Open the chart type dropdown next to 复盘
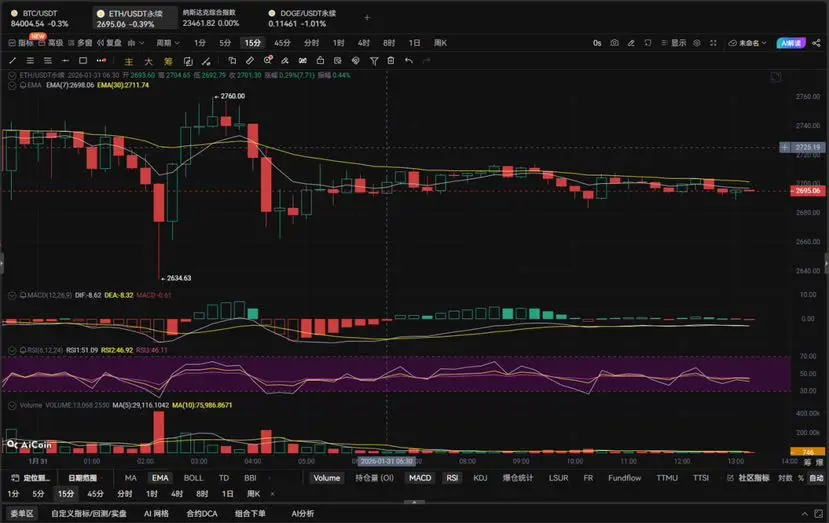 tap(135, 43)
